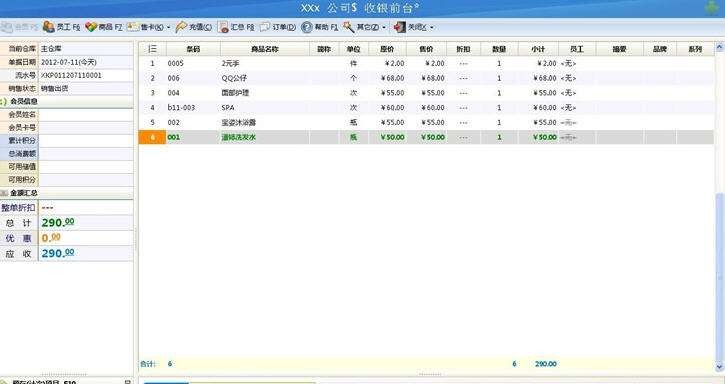Click the 汇总 F8 summary icon
The height and width of the screenshot is (384, 725).
click(223, 27)
